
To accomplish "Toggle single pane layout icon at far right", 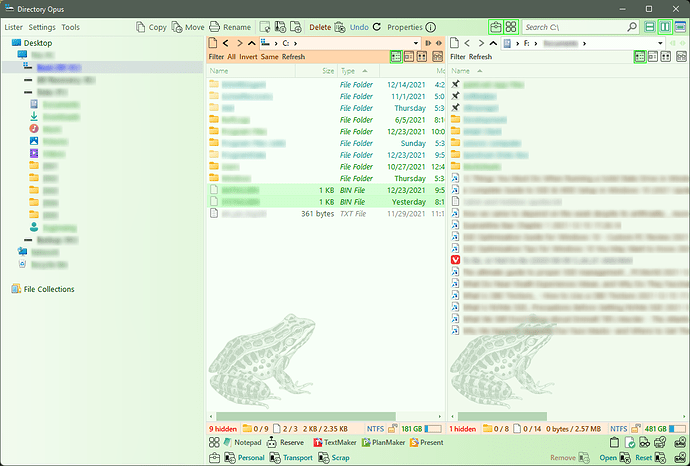I will pos(680,27).
